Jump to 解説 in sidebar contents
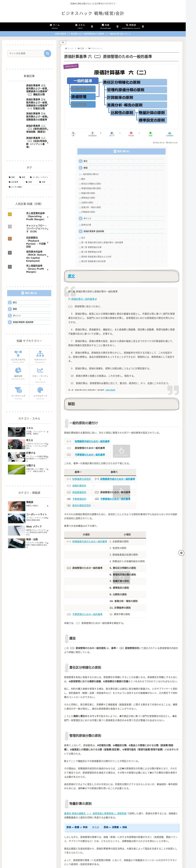Screen dimensions: 196x868 (x=15, y=309)
